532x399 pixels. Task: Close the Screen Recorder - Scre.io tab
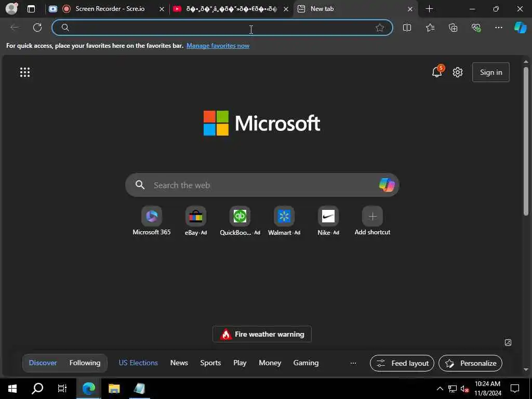point(162,9)
